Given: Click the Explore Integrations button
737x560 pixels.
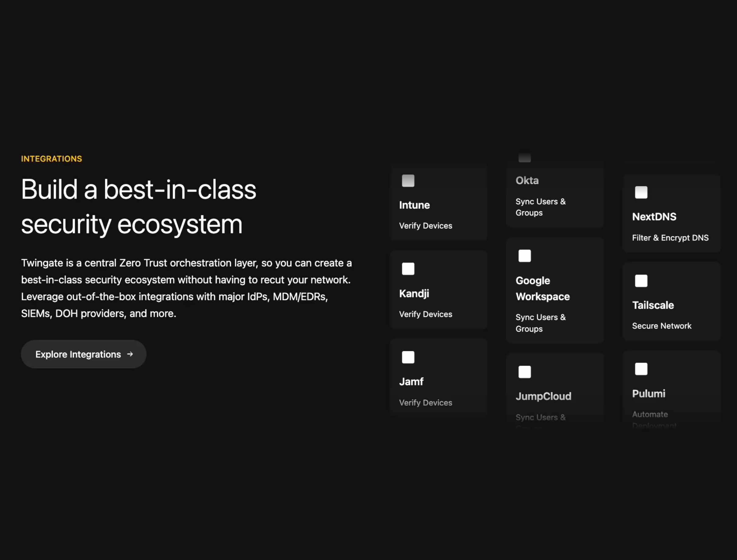Looking at the screenshot, I should (x=84, y=354).
